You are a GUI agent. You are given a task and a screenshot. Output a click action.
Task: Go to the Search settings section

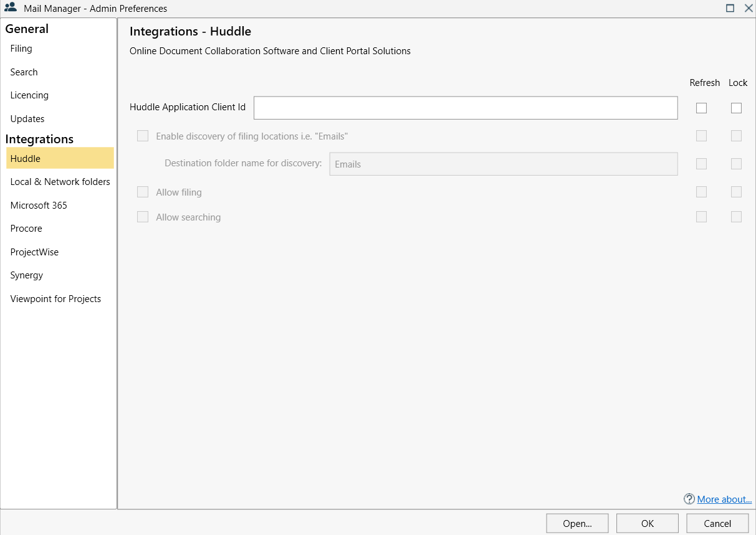click(x=24, y=72)
